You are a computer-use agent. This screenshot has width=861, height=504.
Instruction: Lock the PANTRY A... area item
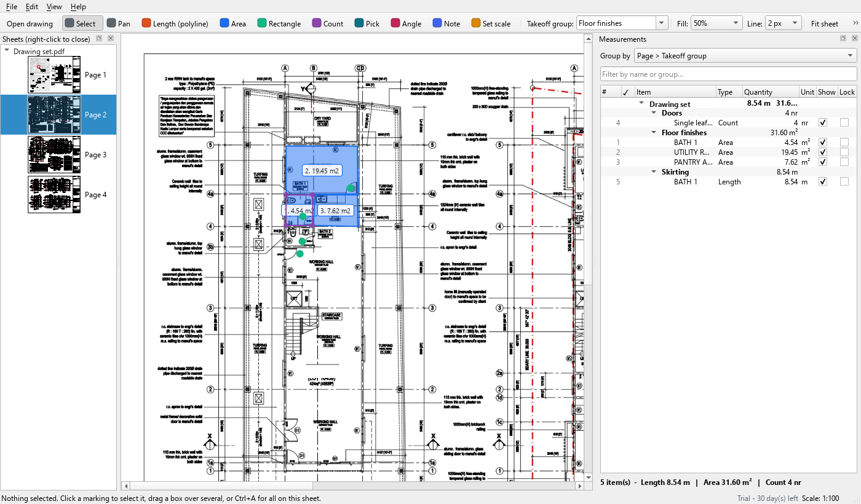pos(844,162)
